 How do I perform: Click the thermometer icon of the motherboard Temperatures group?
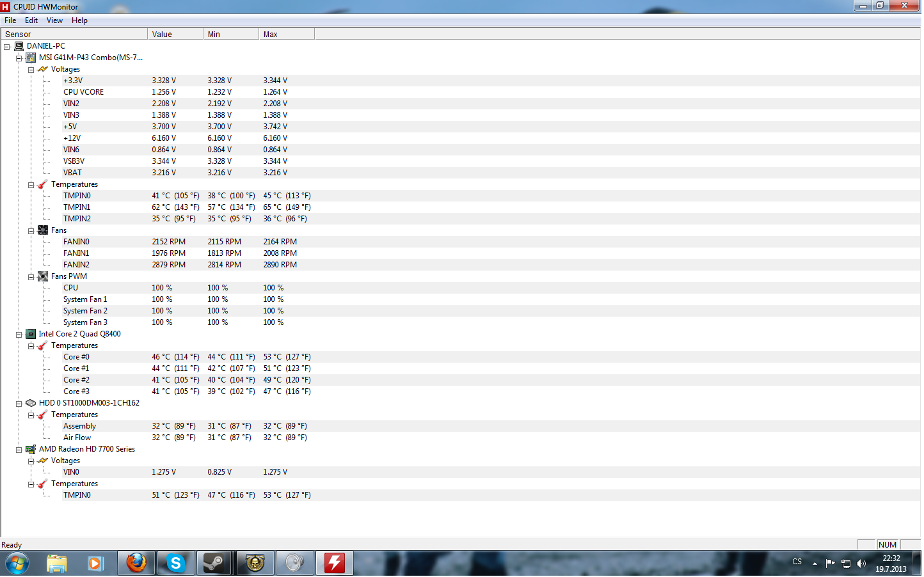[x=43, y=184]
